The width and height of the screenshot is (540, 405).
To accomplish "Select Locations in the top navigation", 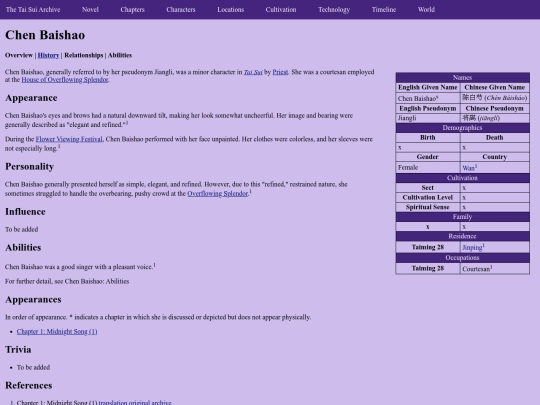I will 231,10.
